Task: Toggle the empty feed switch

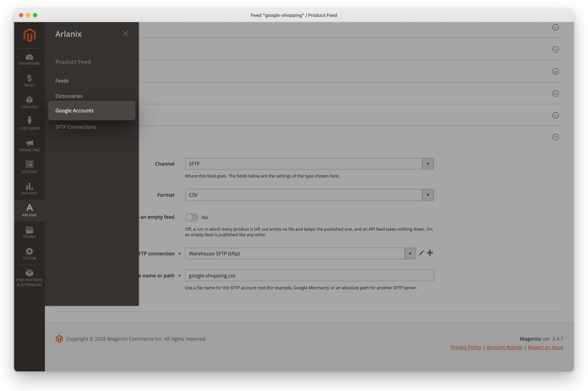Action: (x=192, y=217)
